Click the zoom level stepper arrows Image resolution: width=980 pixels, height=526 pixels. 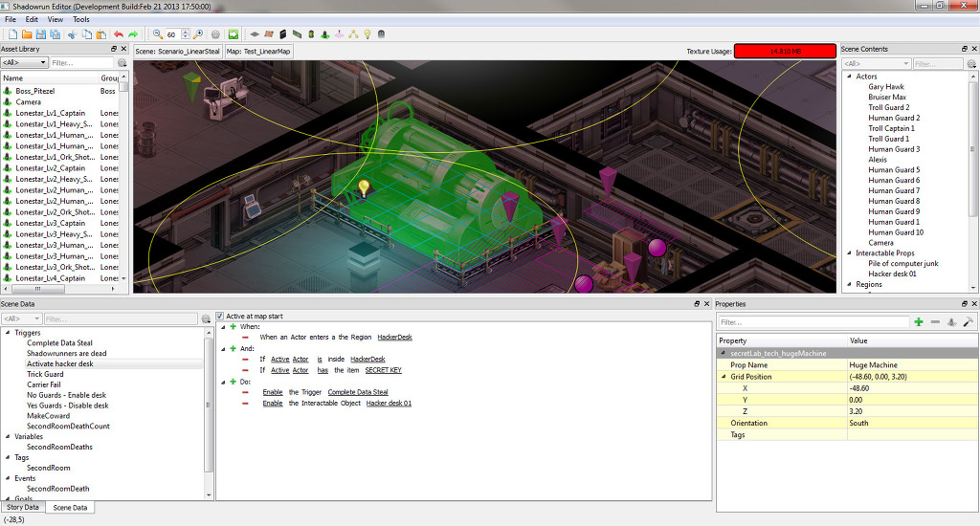pos(186,34)
